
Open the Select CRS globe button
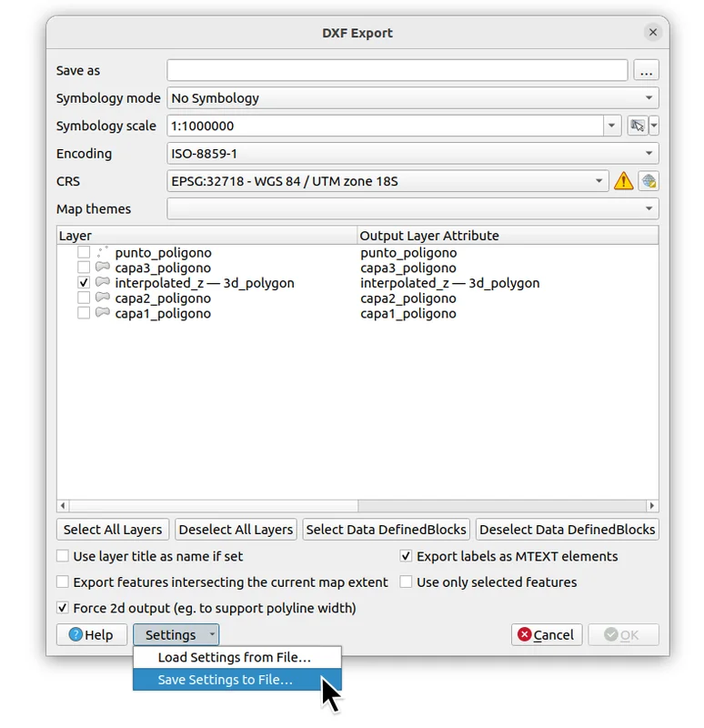pyautogui.click(x=648, y=181)
